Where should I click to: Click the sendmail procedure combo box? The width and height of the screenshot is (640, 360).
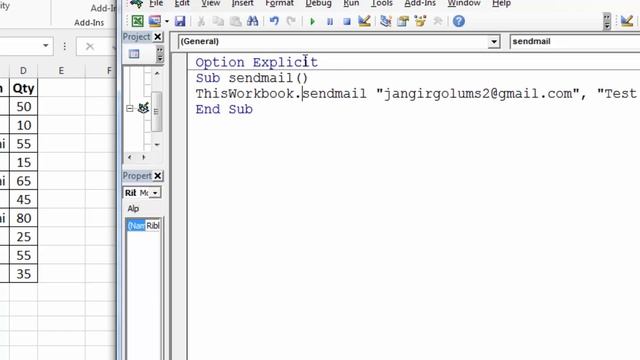point(574,42)
